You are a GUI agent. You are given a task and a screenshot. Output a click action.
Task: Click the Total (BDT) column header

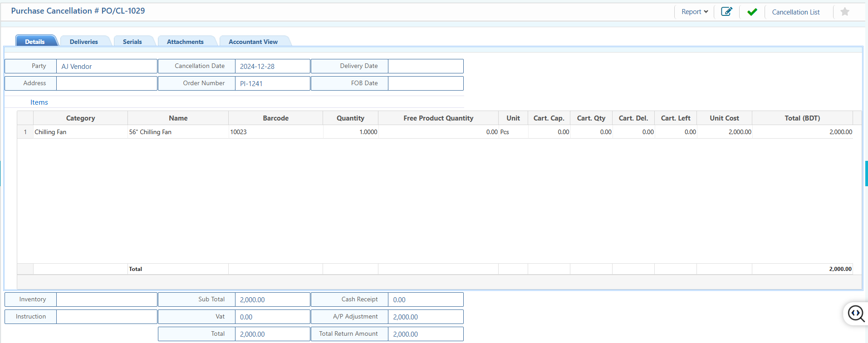[802, 118]
